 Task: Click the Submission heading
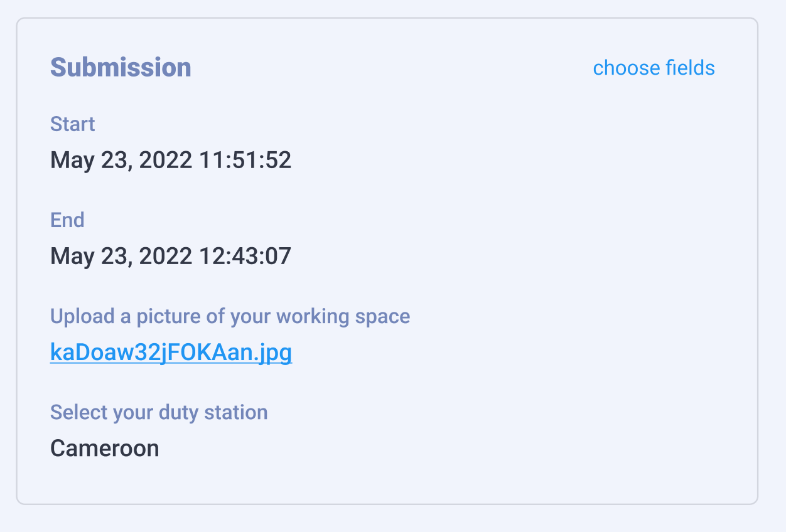[x=121, y=67]
